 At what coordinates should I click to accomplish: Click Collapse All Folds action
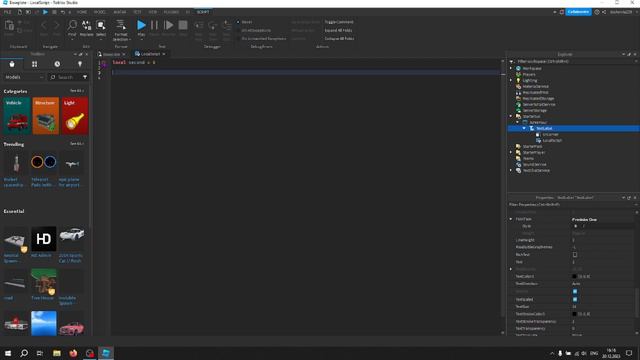(340, 38)
